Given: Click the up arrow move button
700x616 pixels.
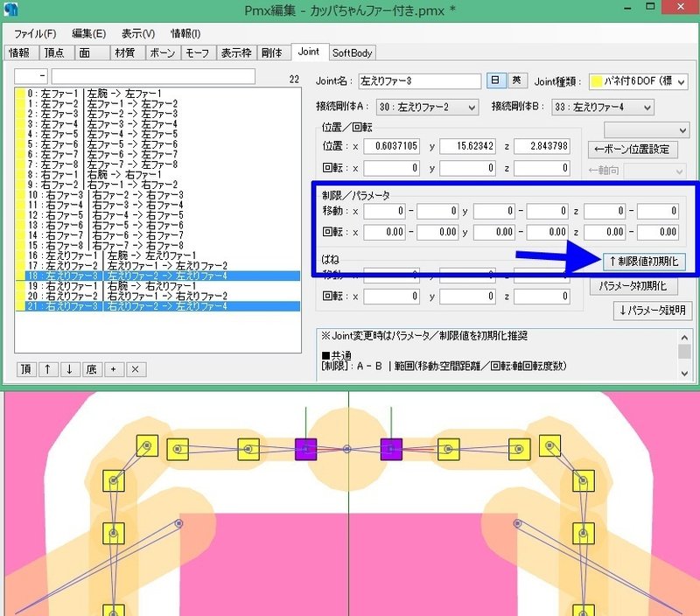Looking at the screenshot, I should 48,369.
